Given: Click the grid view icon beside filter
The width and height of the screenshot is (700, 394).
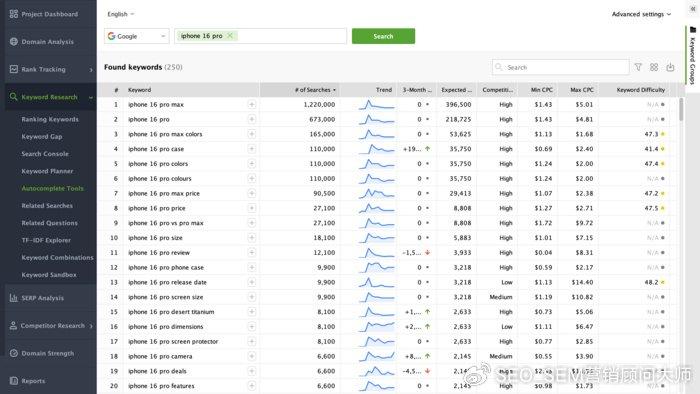Looking at the screenshot, I should 654,67.
